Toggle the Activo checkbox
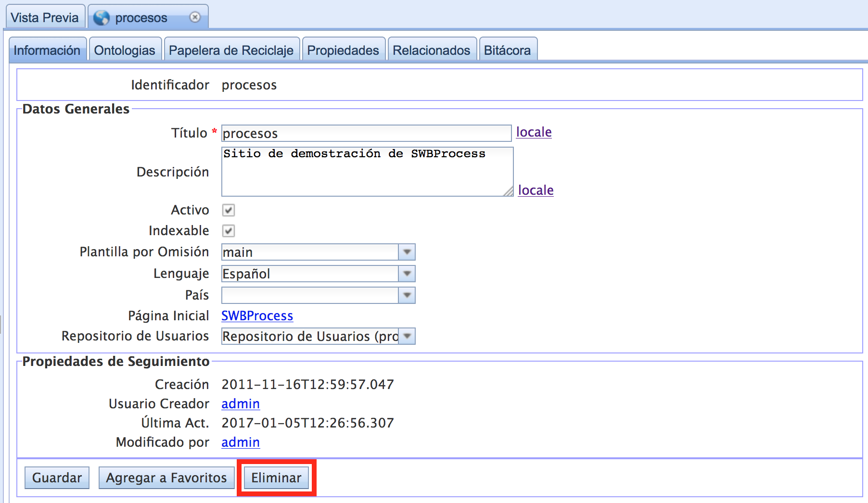Image resolution: width=868 pixels, height=503 pixels. [x=229, y=210]
